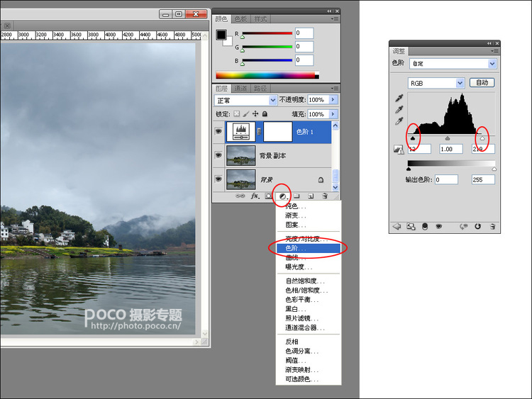Click the 自动 auto button
The image size is (532, 399).
(x=482, y=82)
